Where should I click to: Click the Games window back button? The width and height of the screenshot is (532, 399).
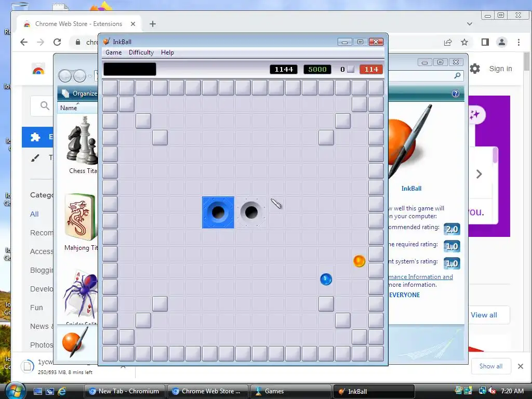[65, 76]
